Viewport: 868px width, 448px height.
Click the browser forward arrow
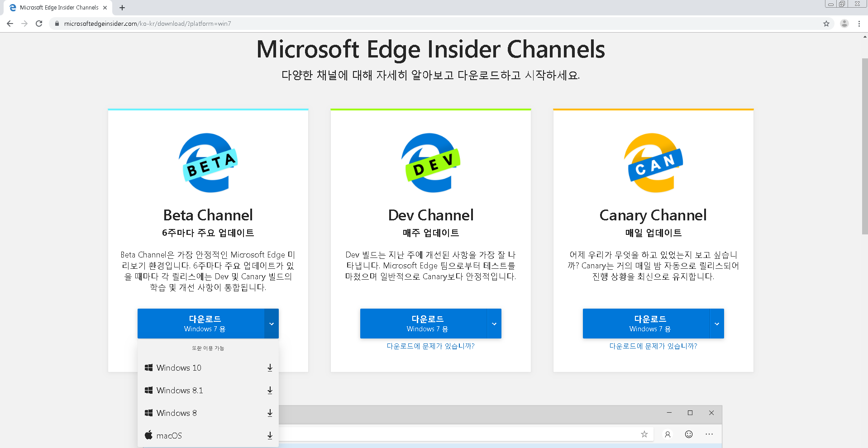click(x=24, y=24)
